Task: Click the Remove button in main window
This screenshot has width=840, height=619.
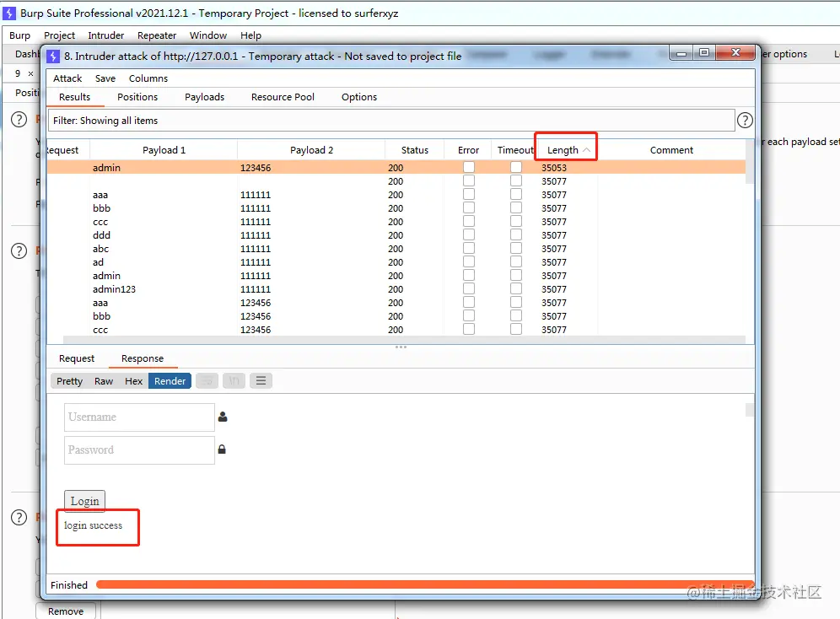Action: pos(66,611)
